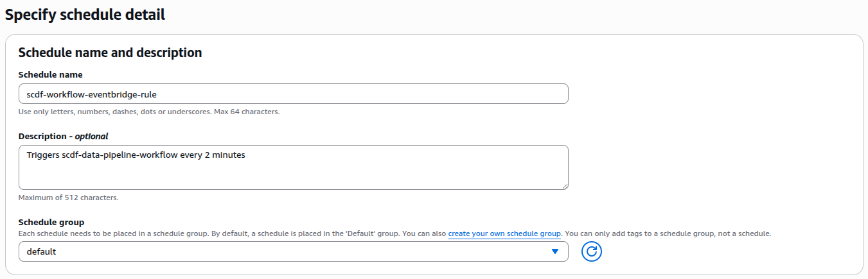The height and width of the screenshot is (279, 868).
Task: Click 'Maximum of 512 characters' hint text
Action: pos(68,198)
